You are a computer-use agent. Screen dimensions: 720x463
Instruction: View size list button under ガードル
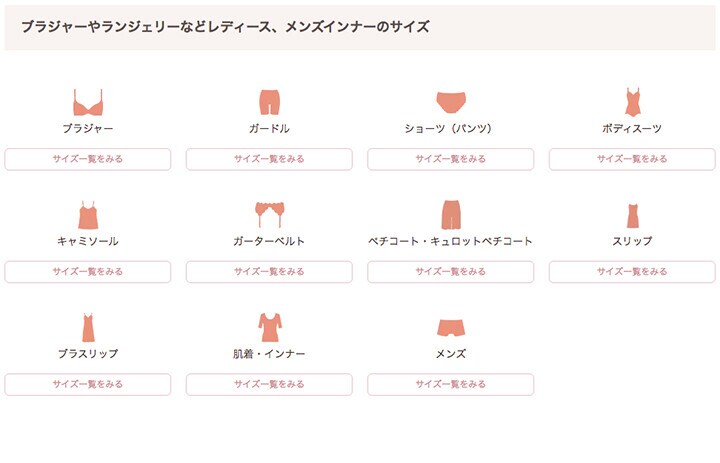(269, 159)
